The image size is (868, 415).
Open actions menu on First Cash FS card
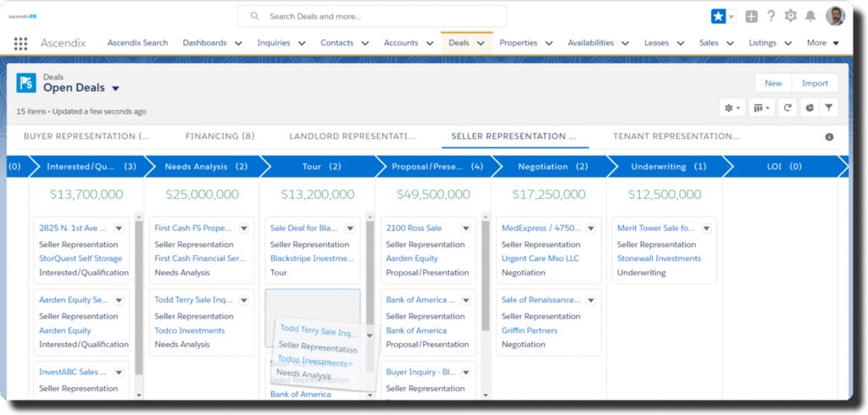244,229
